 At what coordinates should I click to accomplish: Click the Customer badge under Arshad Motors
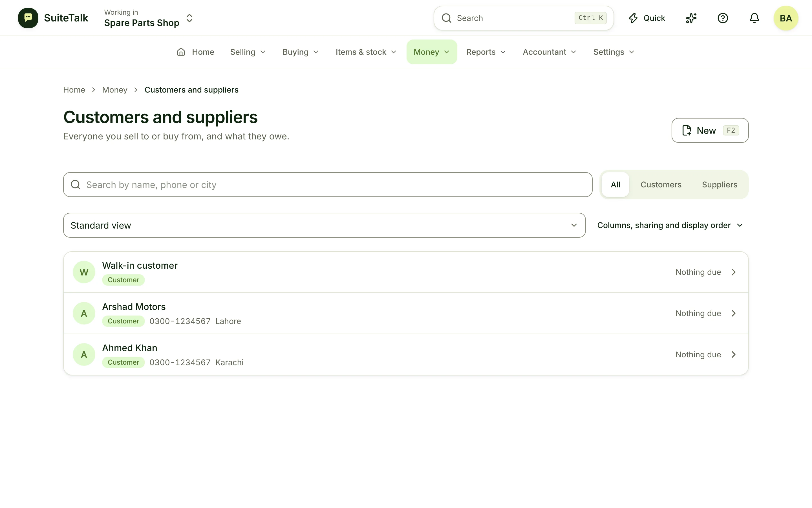(x=123, y=321)
